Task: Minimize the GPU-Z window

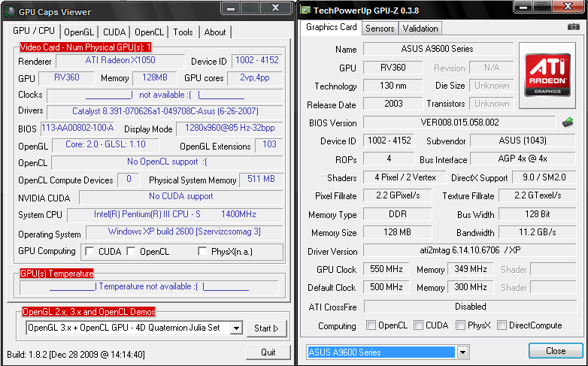Action: click(524, 7)
